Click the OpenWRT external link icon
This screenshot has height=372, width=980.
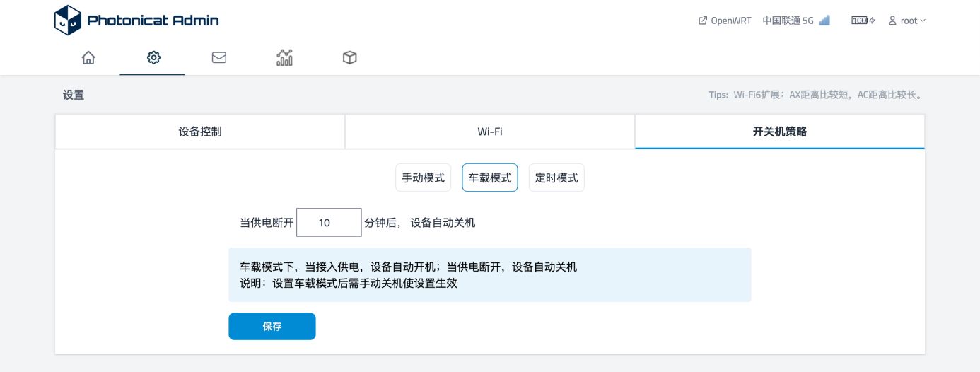tap(703, 21)
